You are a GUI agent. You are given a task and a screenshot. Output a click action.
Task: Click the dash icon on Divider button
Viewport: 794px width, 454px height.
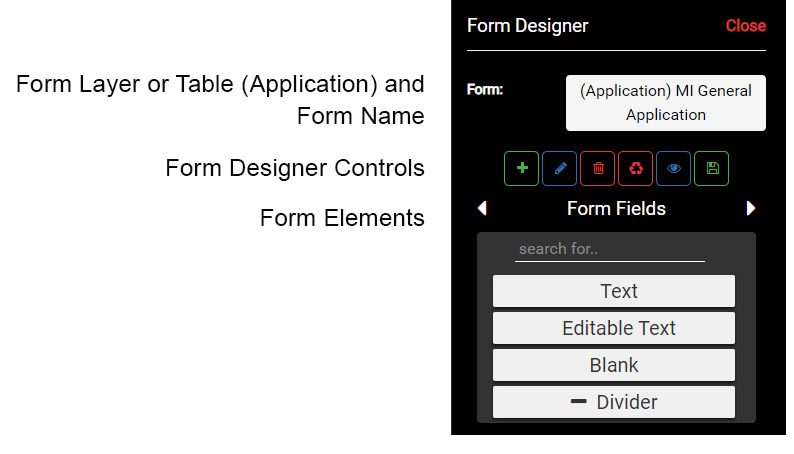578,402
